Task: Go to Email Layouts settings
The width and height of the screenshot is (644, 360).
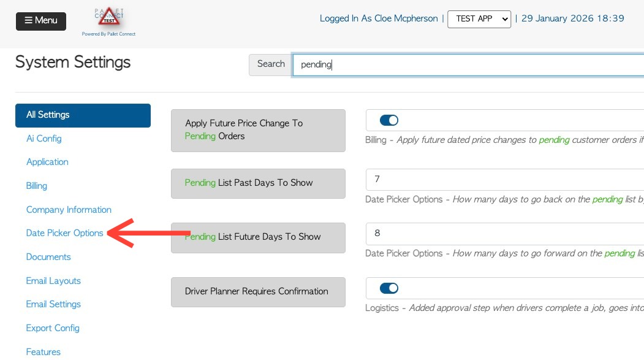Action: coord(53,281)
